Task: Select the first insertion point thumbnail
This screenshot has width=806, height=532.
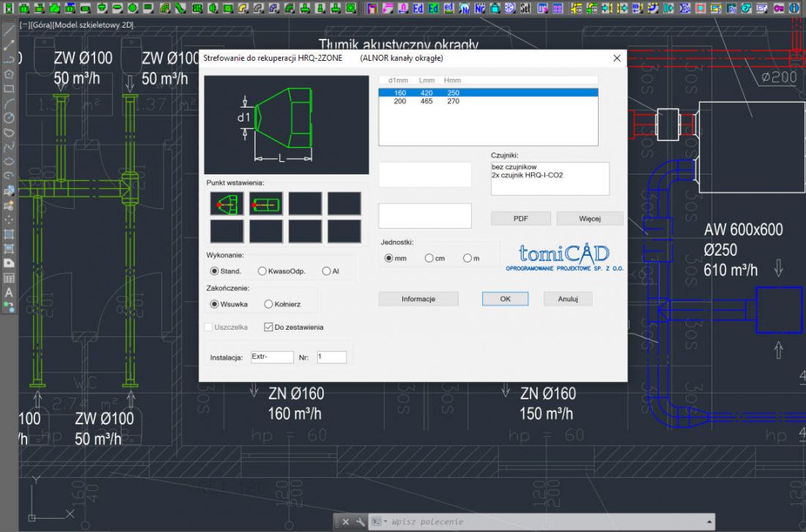Action: [x=226, y=204]
